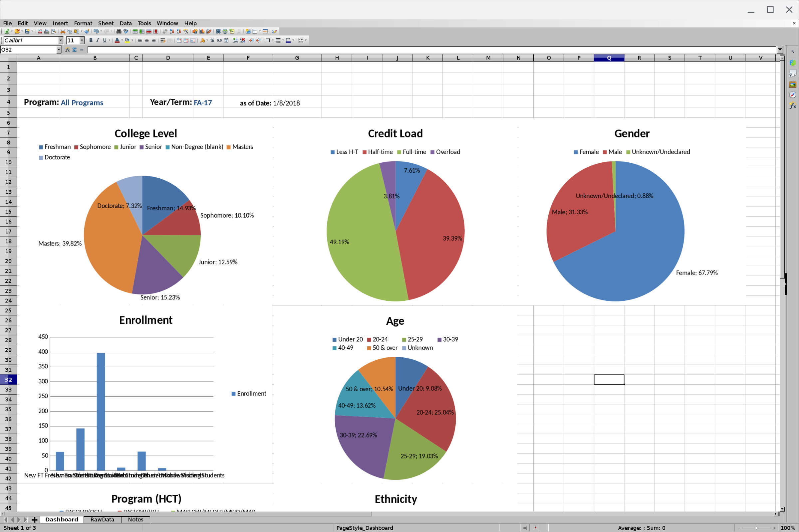The height and width of the screenshot is (532, 799).
Task: Open the sidebar Gallery picture icon
Action: pyautogui.click(x=793, y=85)
